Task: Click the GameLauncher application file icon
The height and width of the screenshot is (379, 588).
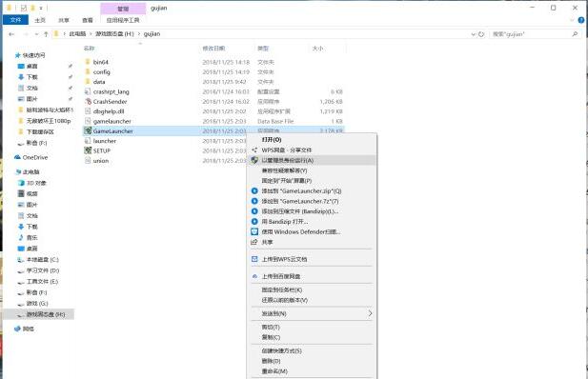Action: (x=88, y=130)
